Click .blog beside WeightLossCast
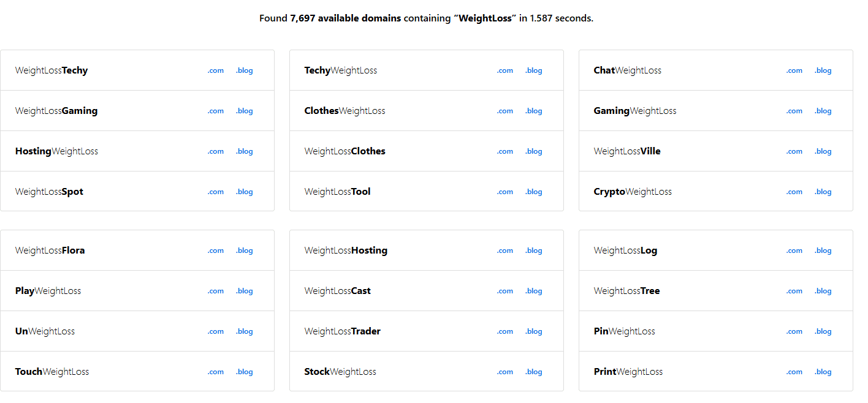Image resolution: width=868 pixels, height=403 pixels. pyautogui.click(x=533, y=291)
